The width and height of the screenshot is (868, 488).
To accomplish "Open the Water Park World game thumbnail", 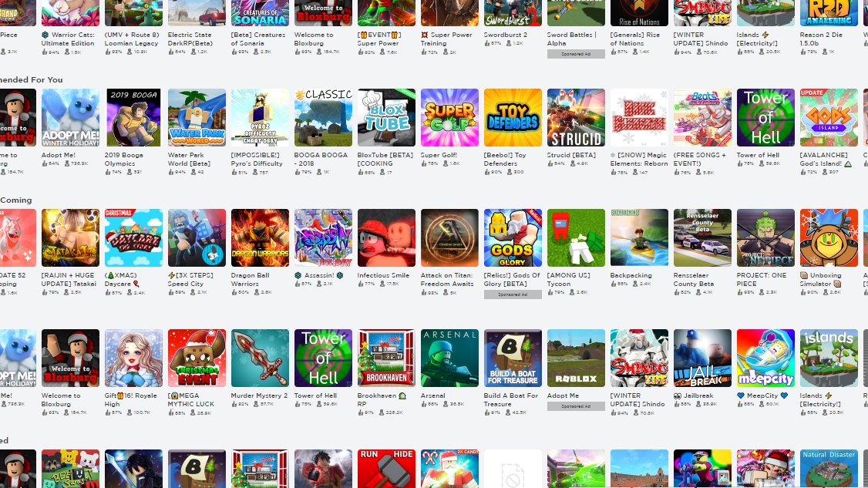I will click(x=197, y=117).
